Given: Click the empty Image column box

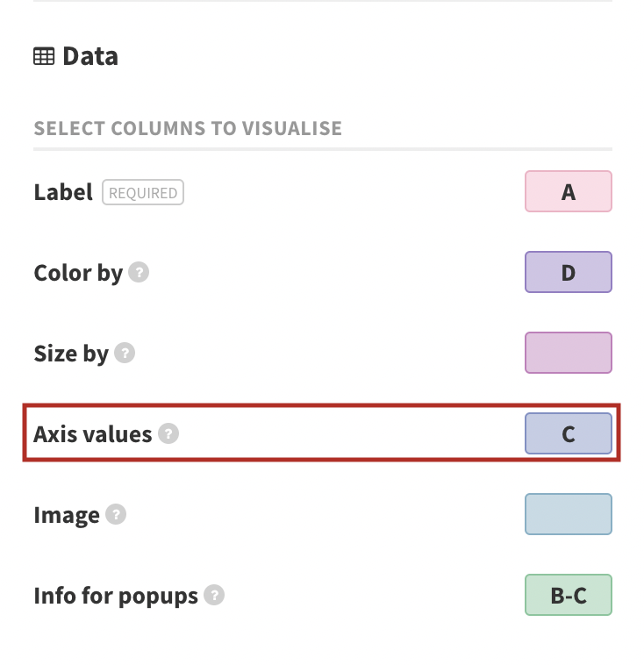Looking at the screenshot, I should click(x=568, y=514).
